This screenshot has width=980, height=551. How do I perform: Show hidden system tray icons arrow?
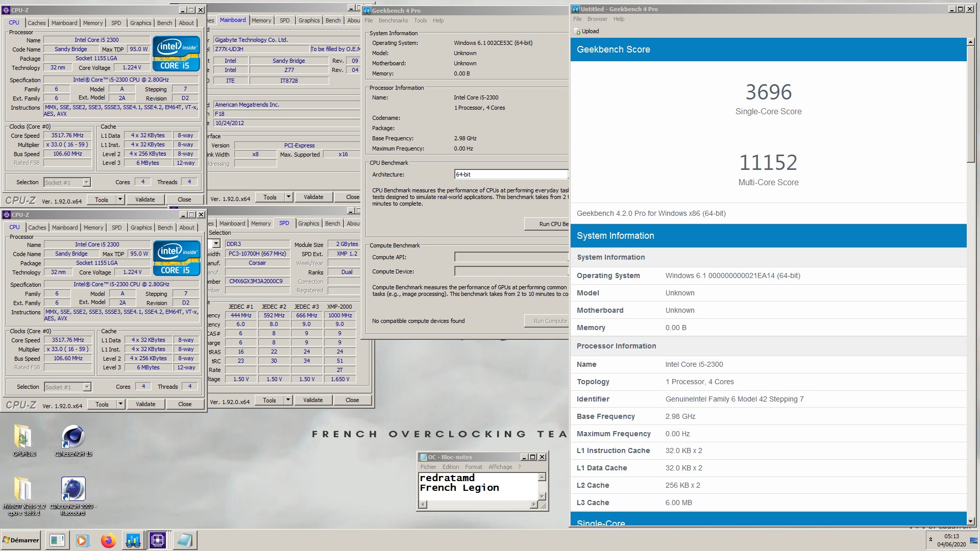tap(930, 540)
